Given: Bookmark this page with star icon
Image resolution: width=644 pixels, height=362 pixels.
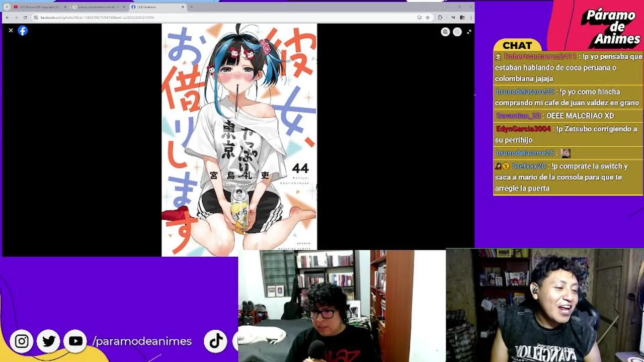Looking at the screenshot, I should coord(428,18).
